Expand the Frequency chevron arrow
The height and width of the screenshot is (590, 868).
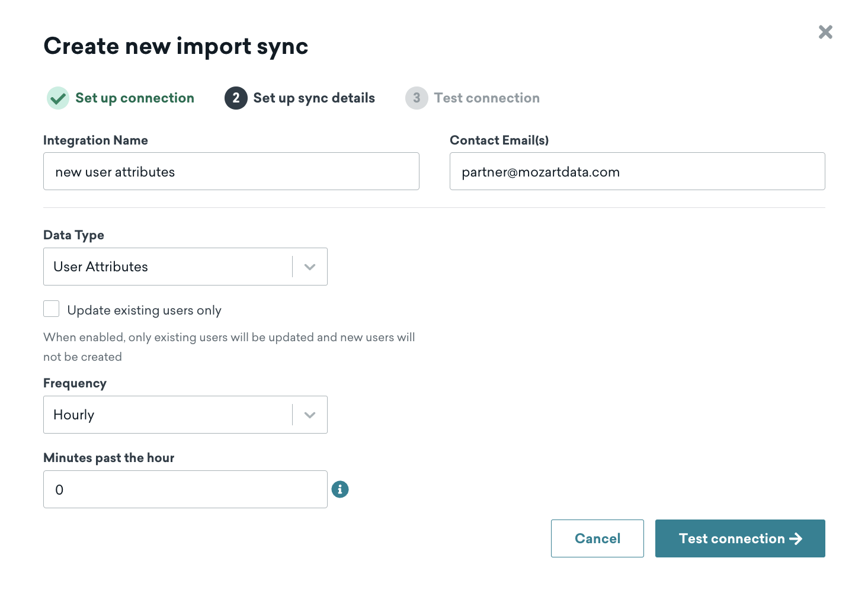[309, 415]
